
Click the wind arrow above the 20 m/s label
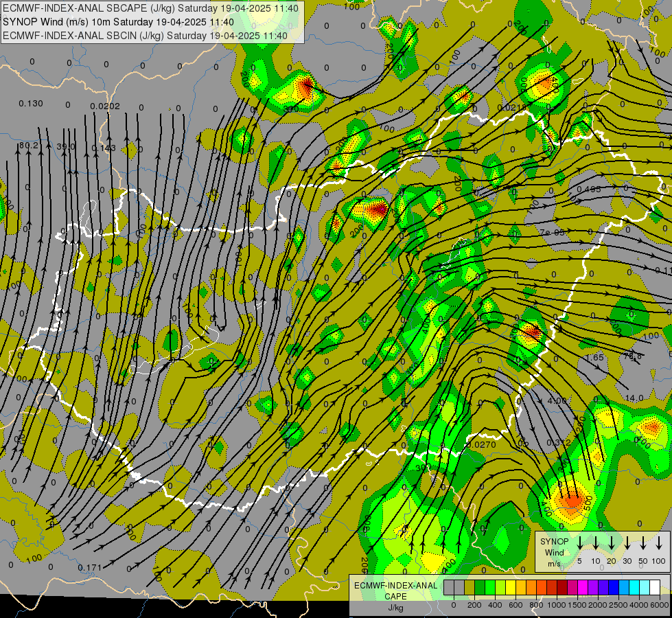612,543
